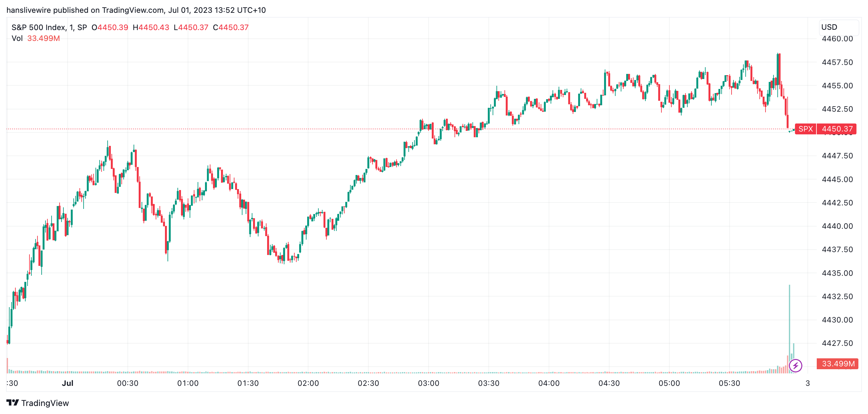Click the Vol indicator legend label
Image resolution: width=868 pixels, height=414 pixels.
coord(17,38)
